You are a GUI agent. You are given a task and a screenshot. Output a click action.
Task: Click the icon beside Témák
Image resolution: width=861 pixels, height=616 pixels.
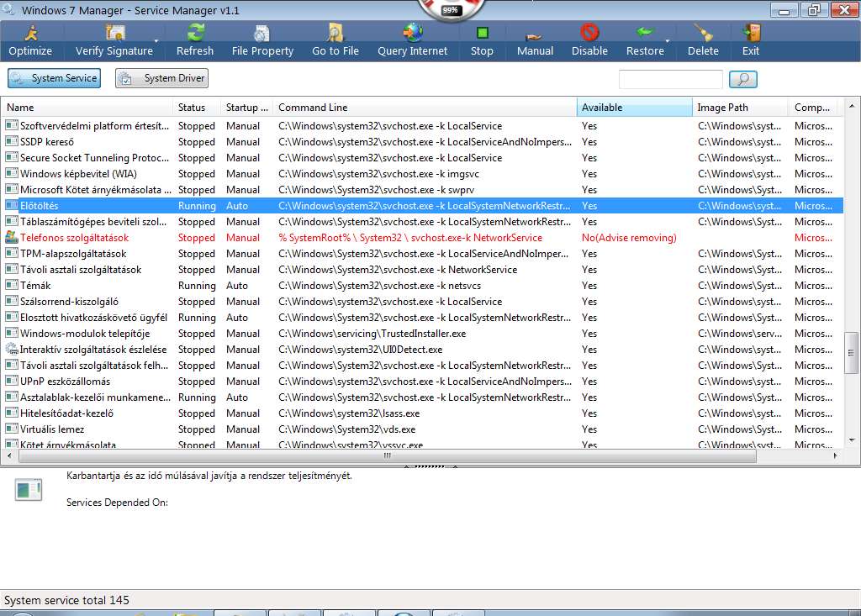click(12, 285)
